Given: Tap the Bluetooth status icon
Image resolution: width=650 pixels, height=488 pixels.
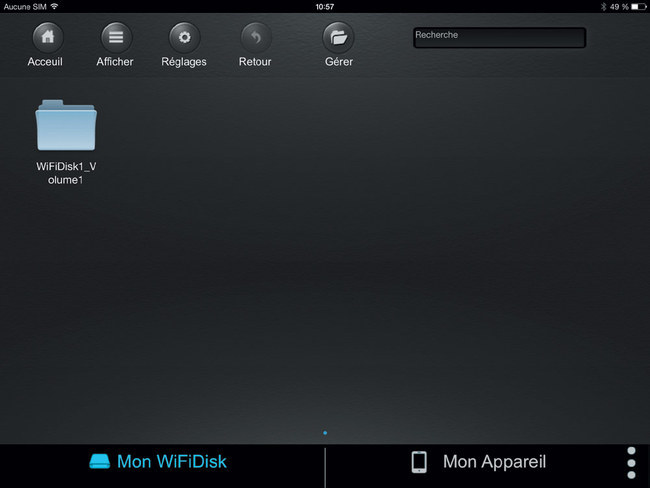Looking at the screenshot, I should [x=603, y=7].
